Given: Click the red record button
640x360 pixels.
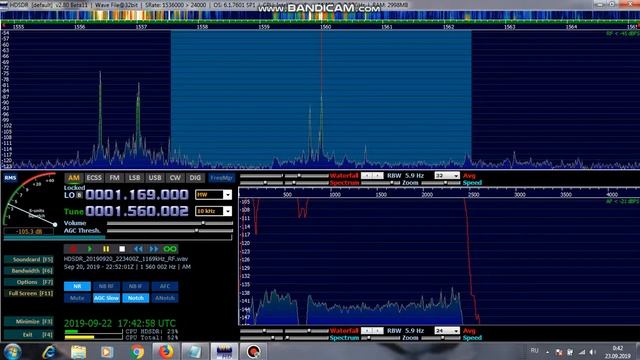Looking at the screenshot, I should pyautogui.click(x=73, y=249).
